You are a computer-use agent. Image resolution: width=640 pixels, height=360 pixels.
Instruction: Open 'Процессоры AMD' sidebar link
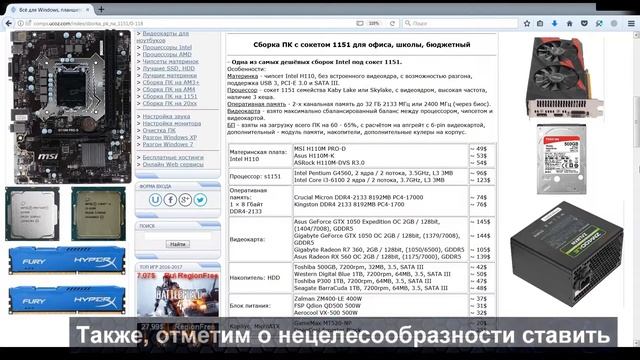coord(167,54)
